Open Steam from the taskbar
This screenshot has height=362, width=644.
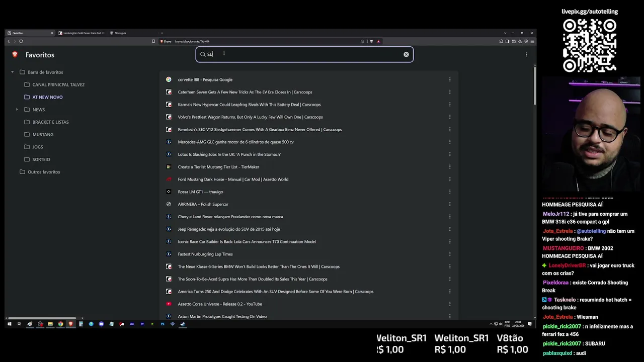[183, 324]
